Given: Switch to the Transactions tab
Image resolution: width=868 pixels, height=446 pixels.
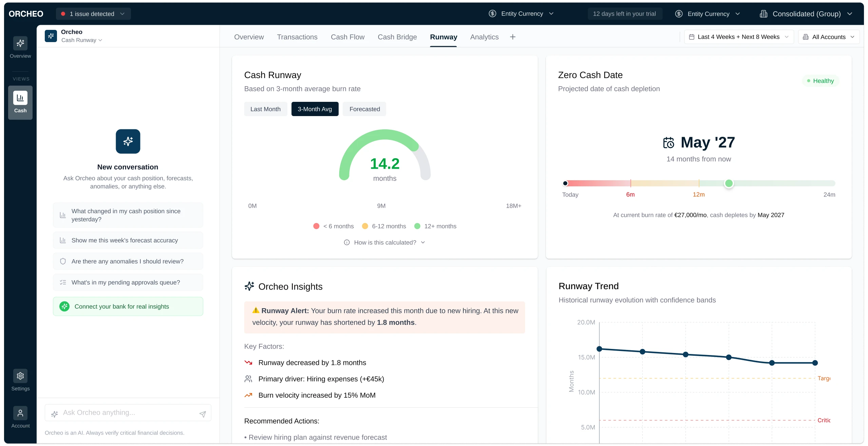Looking at the screenshot, I should 297,37.
